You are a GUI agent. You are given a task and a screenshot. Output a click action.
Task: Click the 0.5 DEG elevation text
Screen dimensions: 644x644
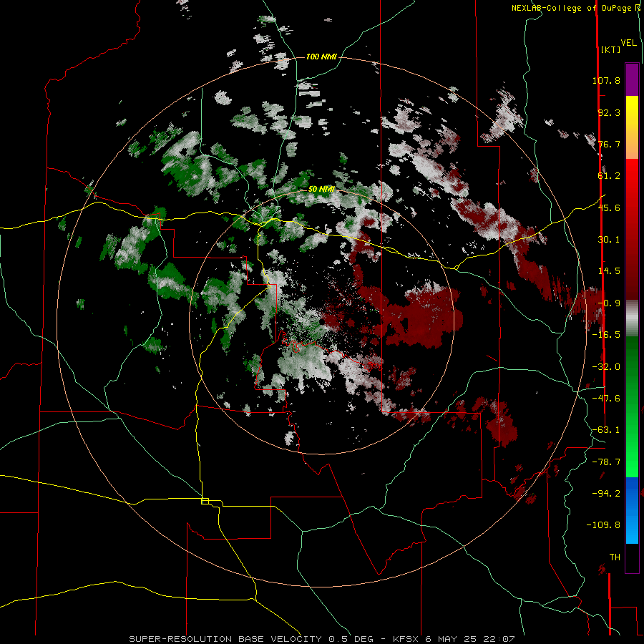(x=351, y=639)
